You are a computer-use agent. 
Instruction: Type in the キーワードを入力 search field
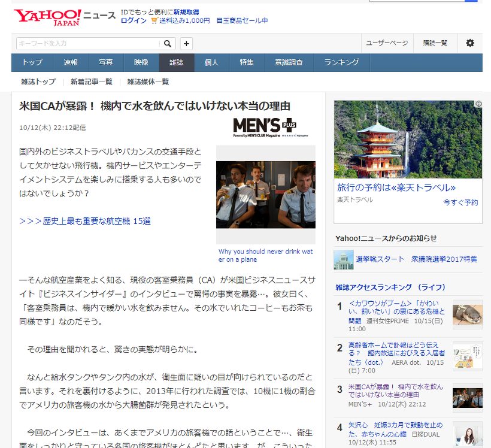(x=87, y=43)
